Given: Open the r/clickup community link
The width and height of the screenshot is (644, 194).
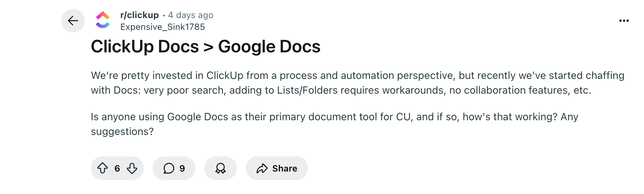Looking at the screenshot, I should [x=139, y=15].
